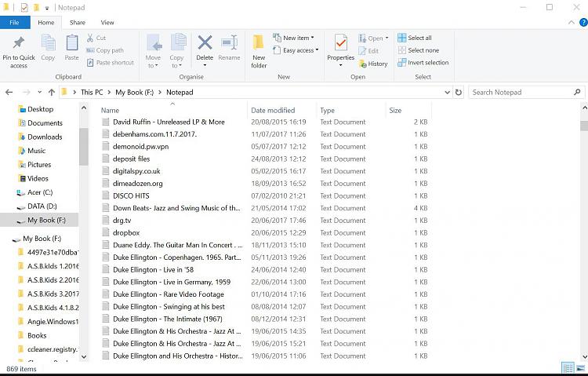Go back with the Back arrow

[x=9, y=92]
